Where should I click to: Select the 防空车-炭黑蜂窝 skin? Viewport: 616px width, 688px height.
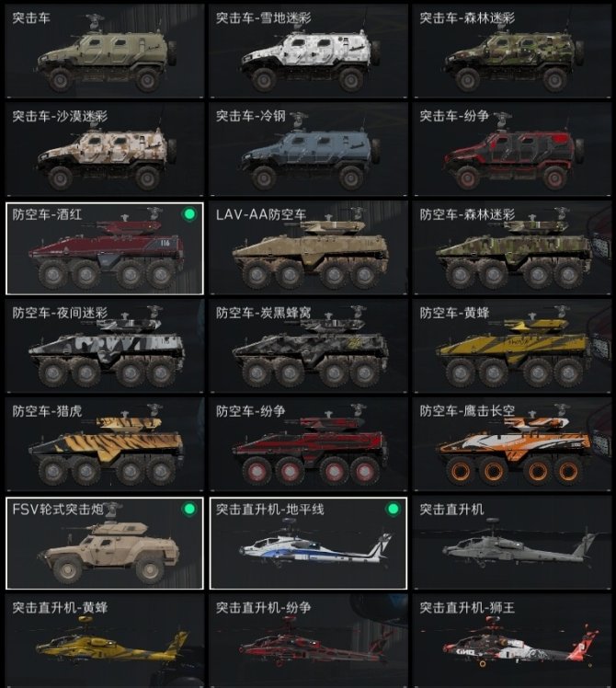point(308,346)
